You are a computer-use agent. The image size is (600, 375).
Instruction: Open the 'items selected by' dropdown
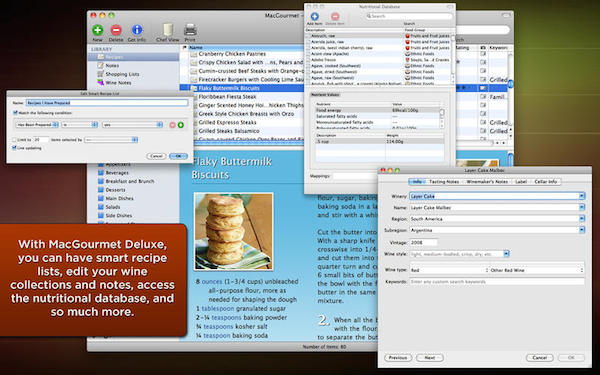(x=111, y=140)
